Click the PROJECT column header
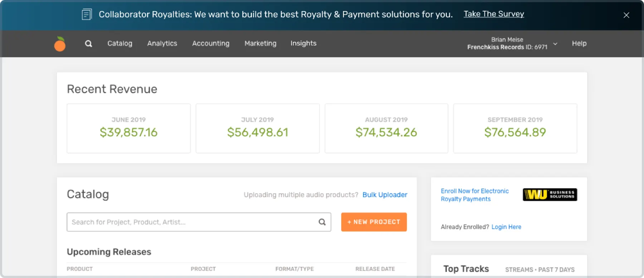The image size is (644, 278). (203, 269)
